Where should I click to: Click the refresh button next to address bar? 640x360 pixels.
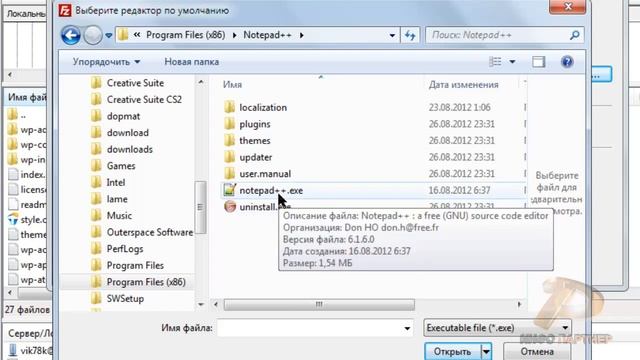pyautogui.click(x=410, y=36)
